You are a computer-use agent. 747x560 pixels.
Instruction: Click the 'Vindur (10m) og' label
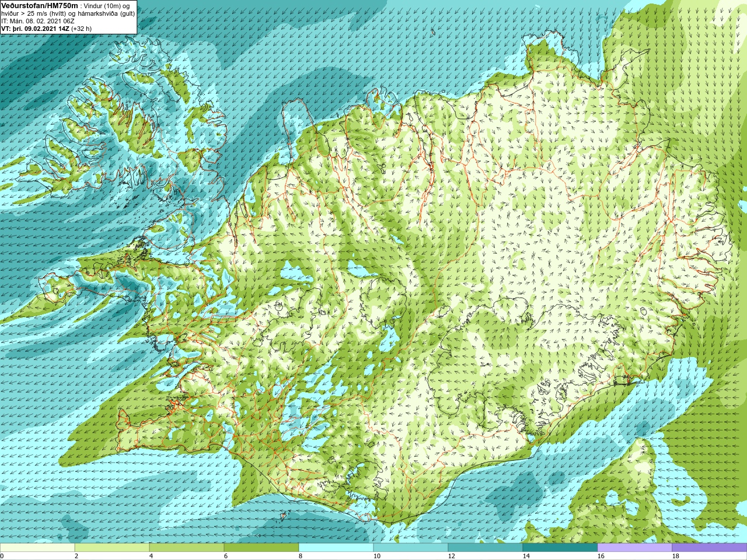pyautogui.click(x=107, y=6)
